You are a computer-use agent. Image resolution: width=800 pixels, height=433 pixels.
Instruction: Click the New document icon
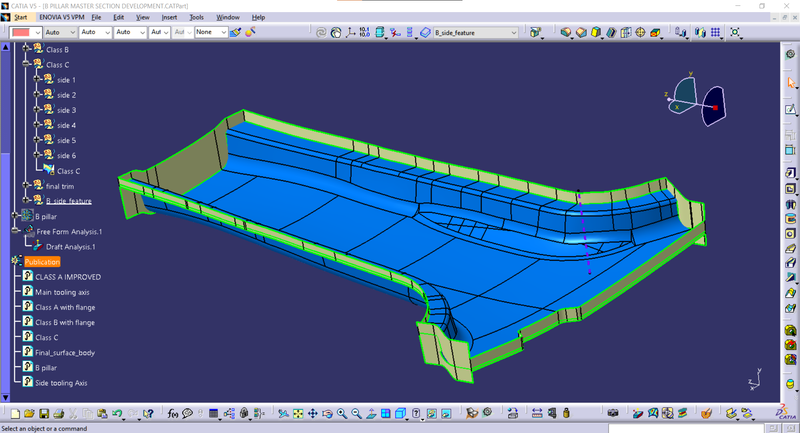[x=13, y=413]
